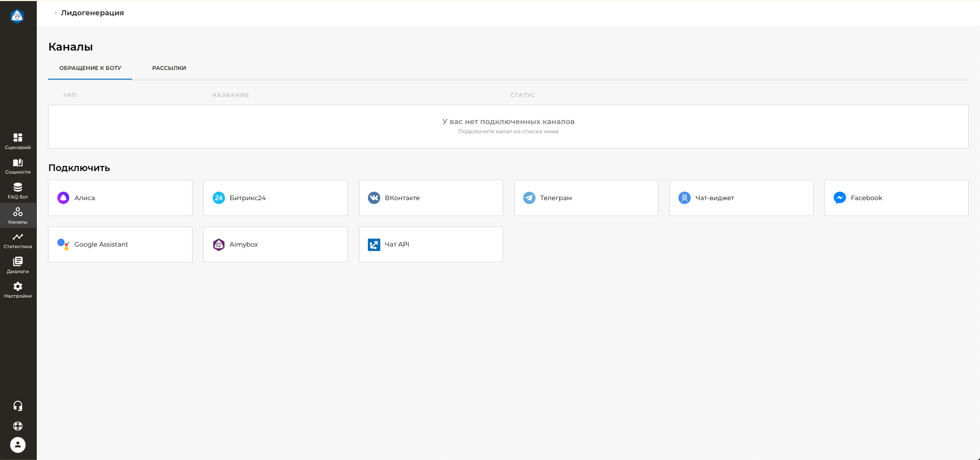Select the Обращение к боту tab
The image size is (980, 460).
pyautogui.click(x=90, y=68)
